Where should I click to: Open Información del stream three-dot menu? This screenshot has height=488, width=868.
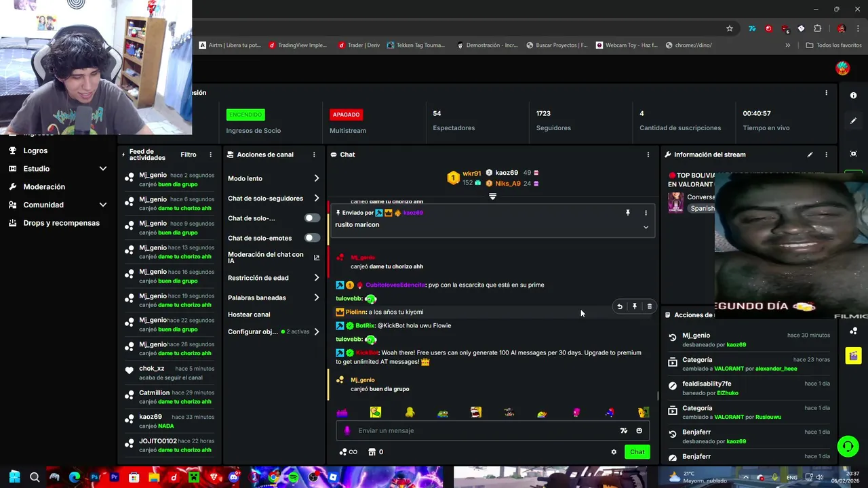pos(826,155)
